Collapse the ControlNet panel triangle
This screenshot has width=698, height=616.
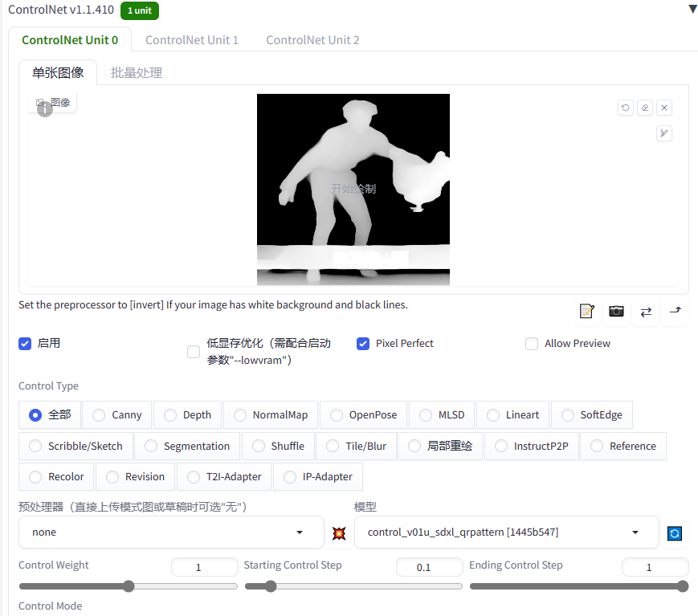692,10
